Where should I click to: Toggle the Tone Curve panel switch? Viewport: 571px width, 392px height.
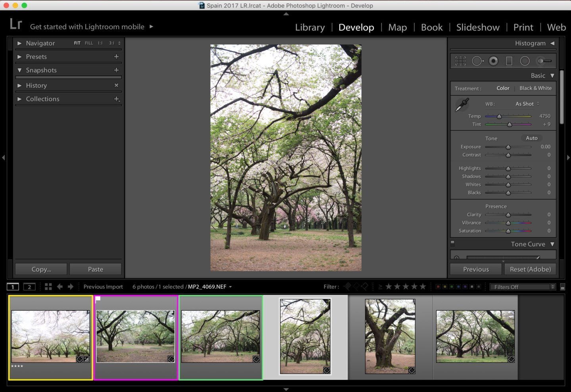click(452, 243)
